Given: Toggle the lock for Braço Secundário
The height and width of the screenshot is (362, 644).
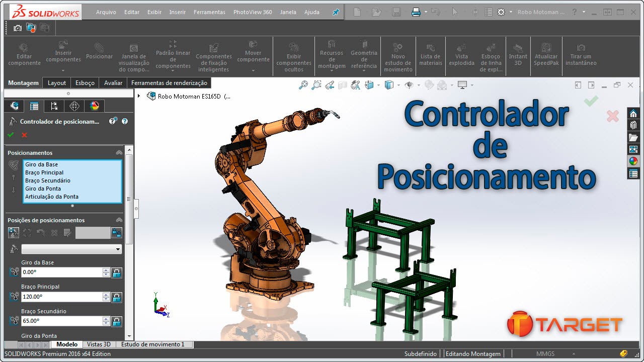Looking at the screenshot, I should click(117, 321).
